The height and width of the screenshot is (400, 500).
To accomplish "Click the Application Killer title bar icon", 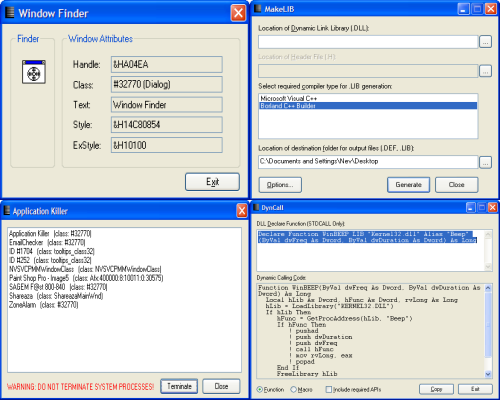I will pyautogui.click(x=7, y=210).
